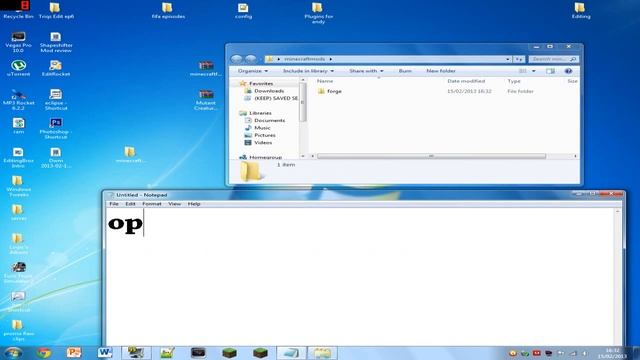This screenshot has height=360, width=640.
Task: Expand the address bar history dropdown
Action: [508, 59]
